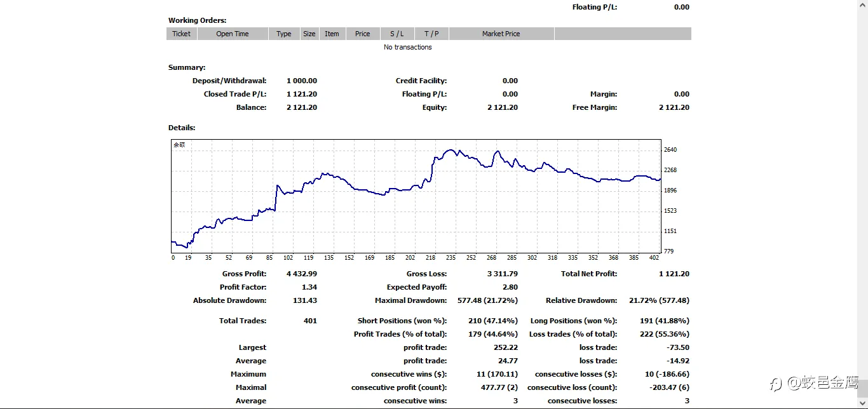Click the watermark logo icon
The width and height of the screenshot is (868, 409).
pyautogui.click(x=776, y=384)
